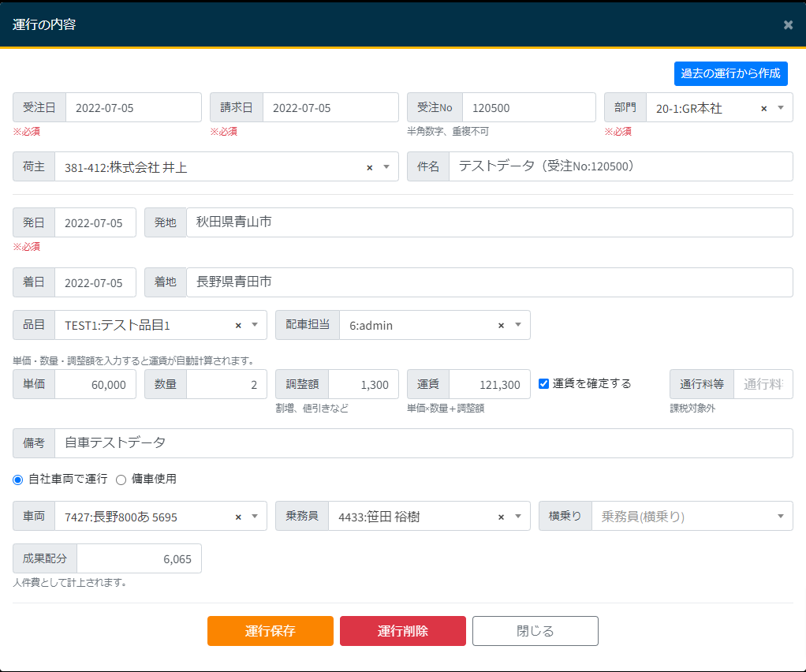Click the 備考 text field
The width and height of the screenshot is (806, 672).
[x=423, y=443]
